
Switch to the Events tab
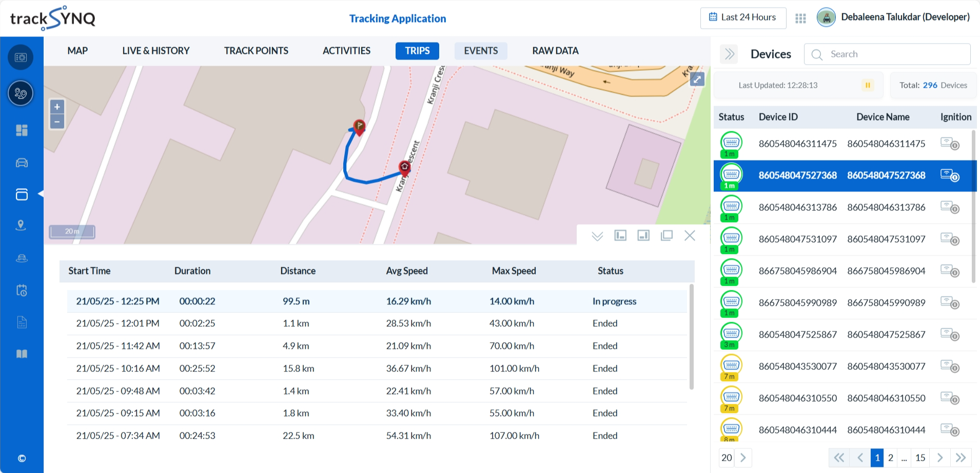pyautogui.click(x=481, y=51)
